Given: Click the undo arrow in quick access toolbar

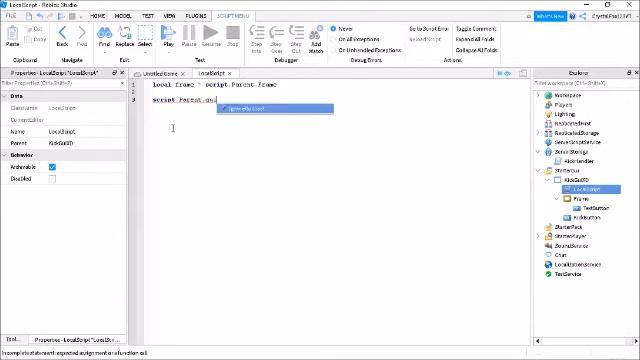Looking at the screenshot, I should (40, 16).
